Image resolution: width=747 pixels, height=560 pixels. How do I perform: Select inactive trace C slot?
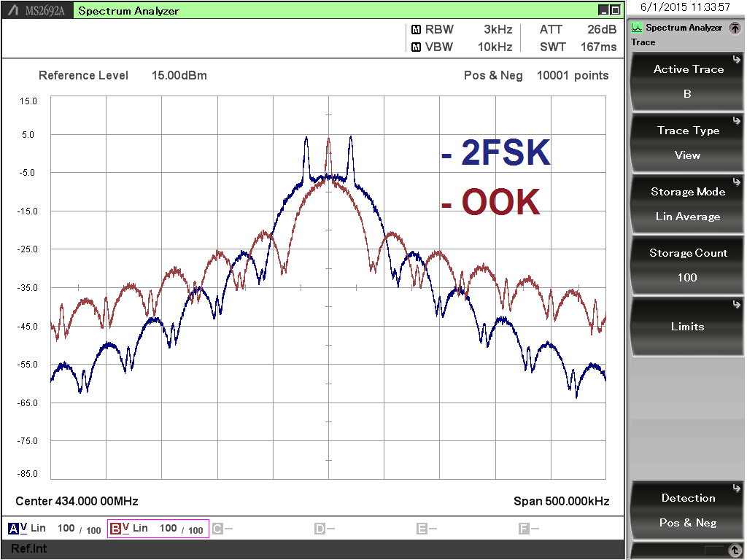click(217, 529)
